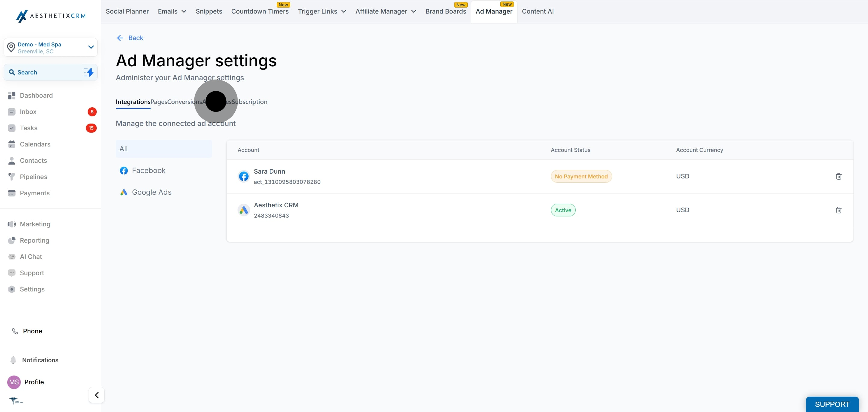Click trash icon for Aesthetix CRM account

coord(838,210)
